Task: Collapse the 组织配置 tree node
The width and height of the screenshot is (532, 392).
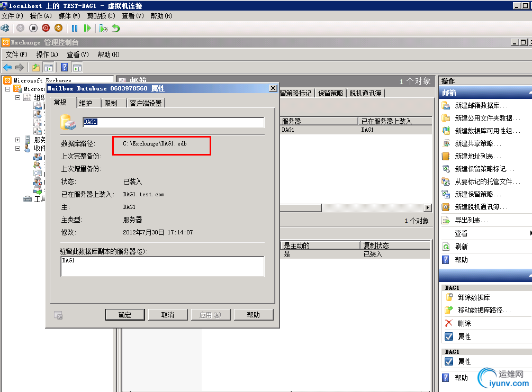Action: click(x=17, y=97)
